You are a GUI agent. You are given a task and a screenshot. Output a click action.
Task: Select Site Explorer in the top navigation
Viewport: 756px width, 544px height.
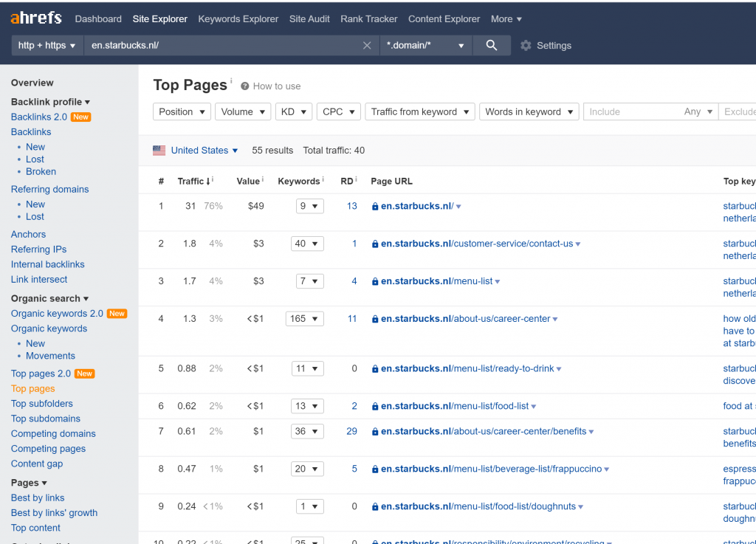click(x=160, y=19)
